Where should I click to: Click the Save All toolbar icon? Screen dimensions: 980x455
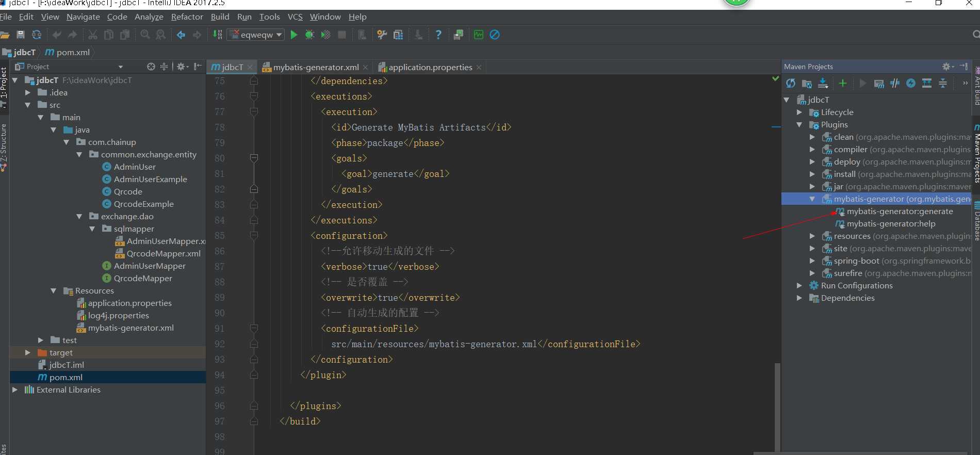point(21,35)
